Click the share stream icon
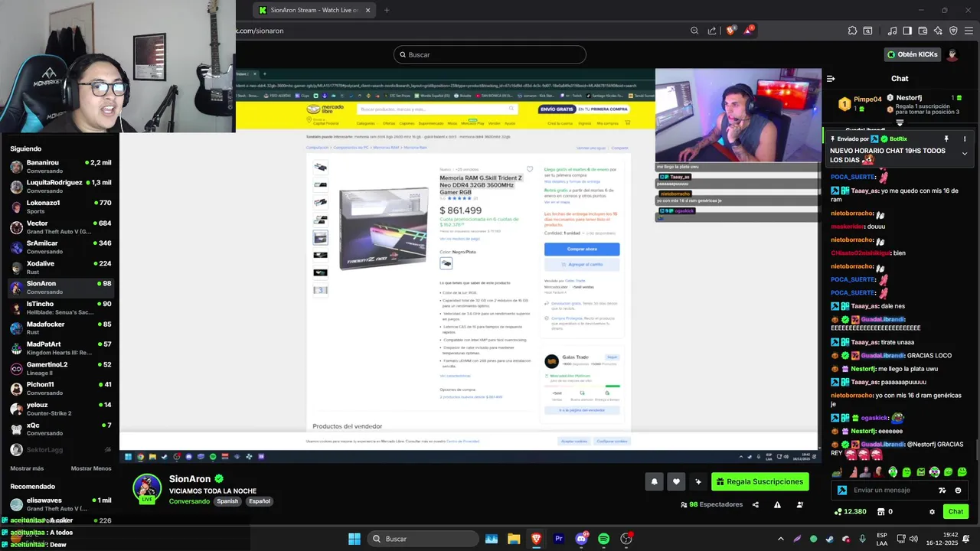This screenshot has width=980, height=551. click(x=756, y=504)
